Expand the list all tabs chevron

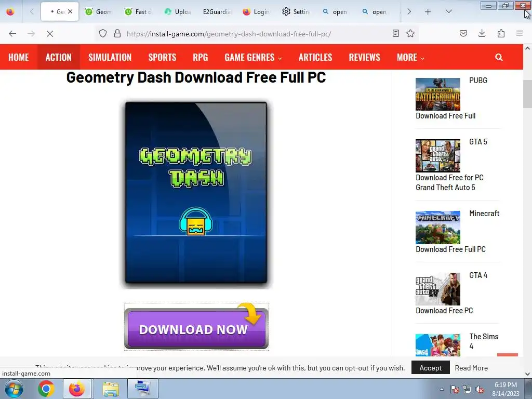pos(448,12)
